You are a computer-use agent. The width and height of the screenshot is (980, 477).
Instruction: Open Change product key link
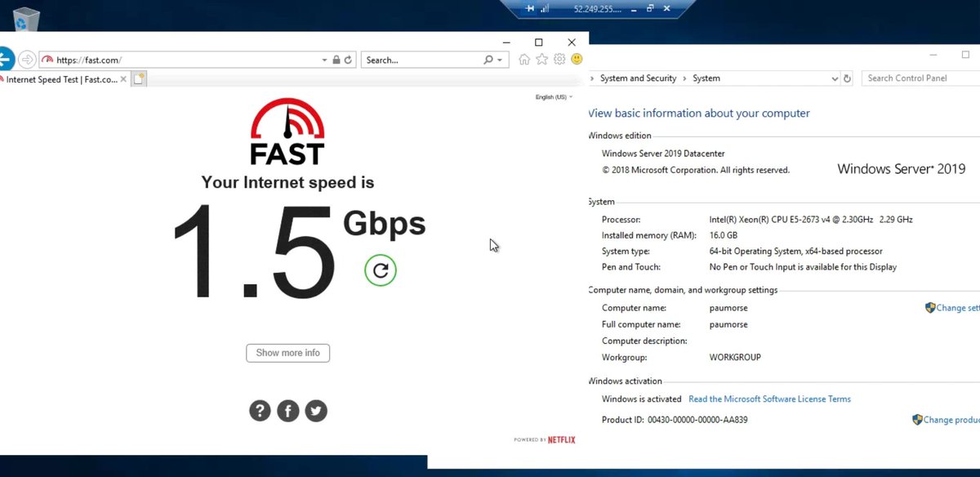point(946,420)
